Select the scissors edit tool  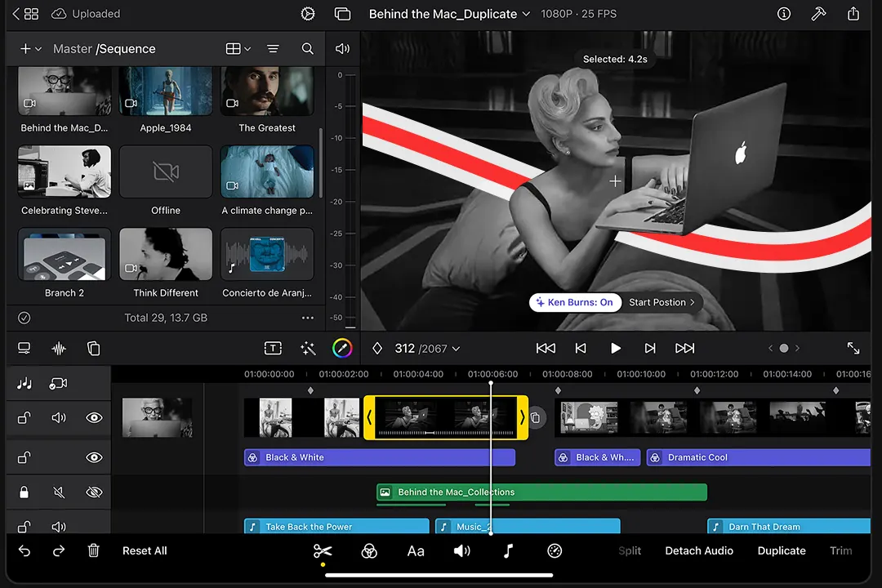[x=323, y=551]
